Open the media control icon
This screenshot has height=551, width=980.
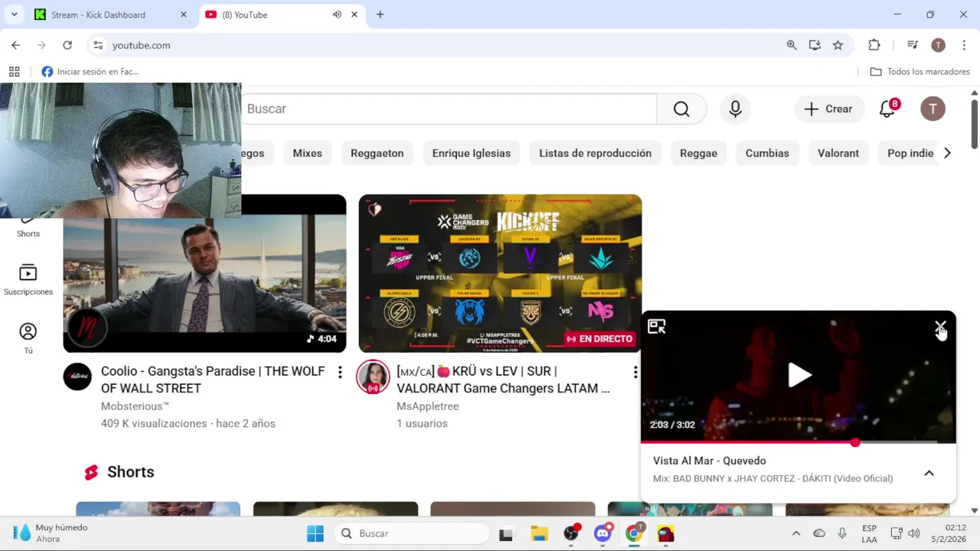click(x=913, y=45)
